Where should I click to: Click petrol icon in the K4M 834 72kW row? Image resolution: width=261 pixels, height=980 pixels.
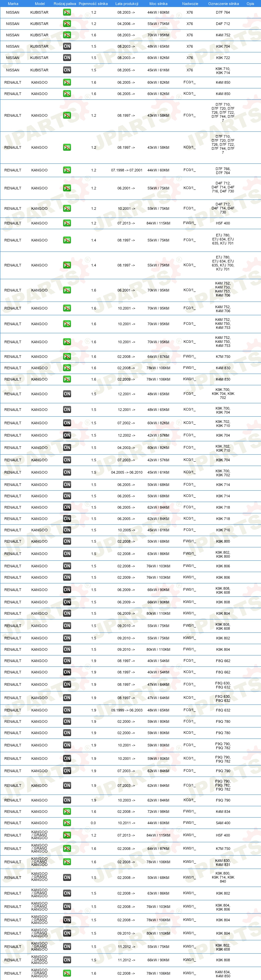click(x=67, y=812)
